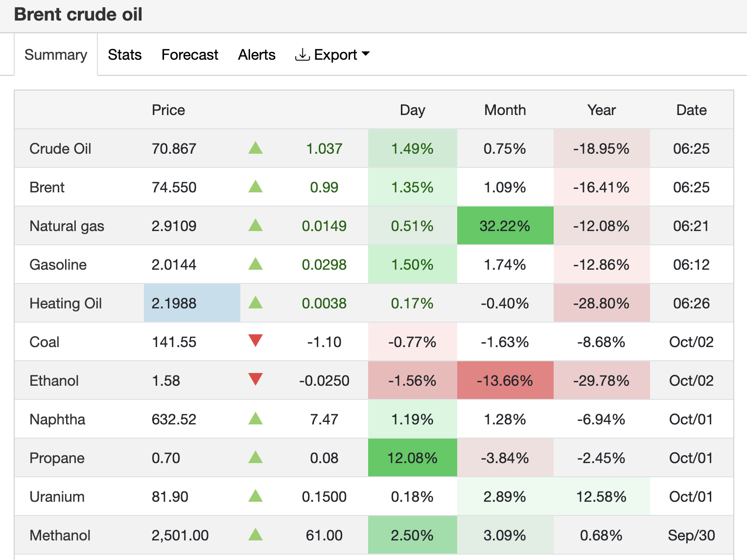
Task: Click Crude Oil year change -18.95%
Action: pos(602,148)
